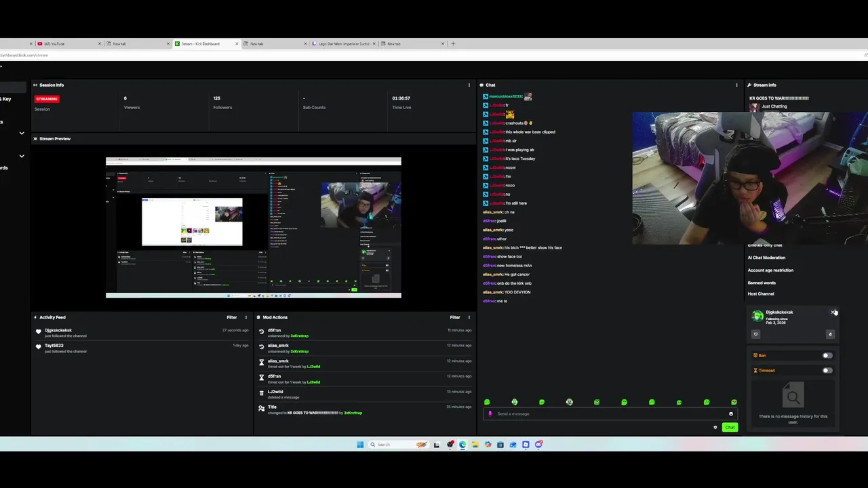Click hourglass icon for alias_smrk timeout entry
Viewport: 868px width, 488px height.
[x=262, y=362]
